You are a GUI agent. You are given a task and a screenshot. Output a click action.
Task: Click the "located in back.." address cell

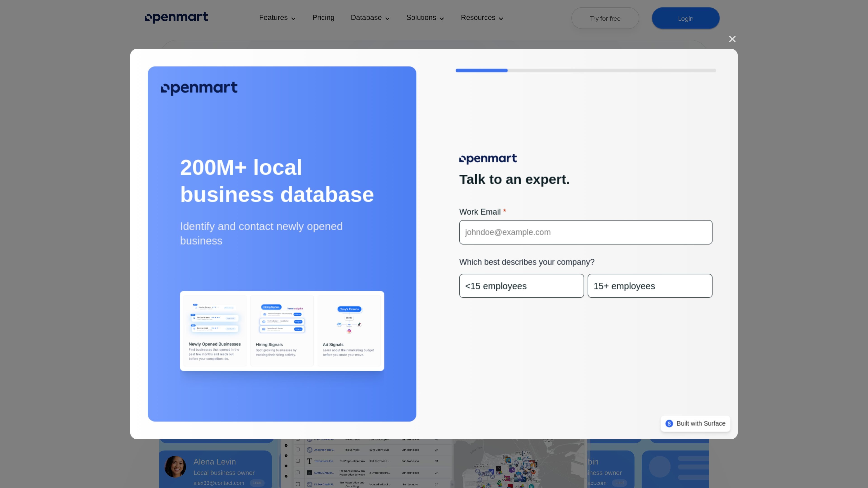click(x=380, y=485)
